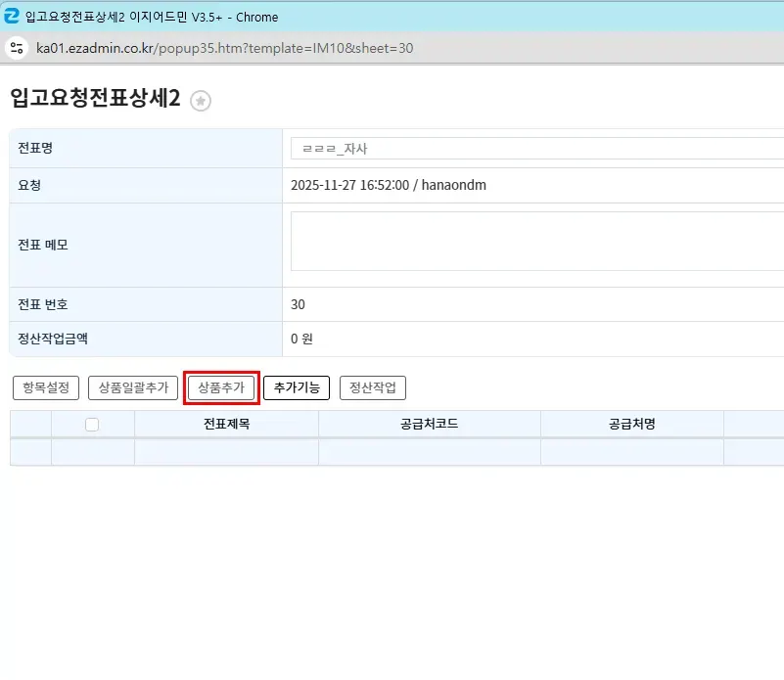The height and width of the screenshot is (680, 784).
Task: Click the 상품추가 button
Action: (221, 387)
